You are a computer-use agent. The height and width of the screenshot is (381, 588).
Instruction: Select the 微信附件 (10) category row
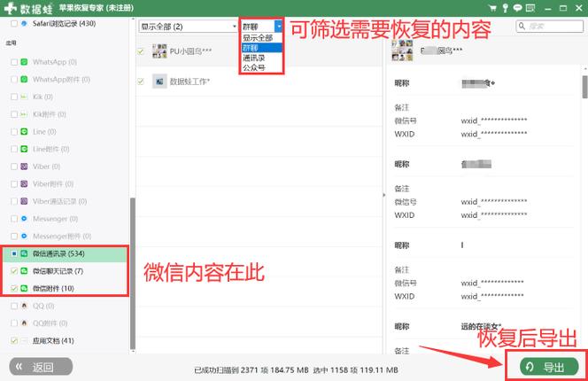pos(65,288)
